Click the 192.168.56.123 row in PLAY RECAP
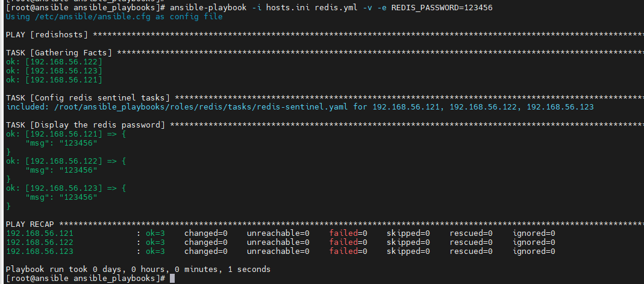 (x=281, y=252)
